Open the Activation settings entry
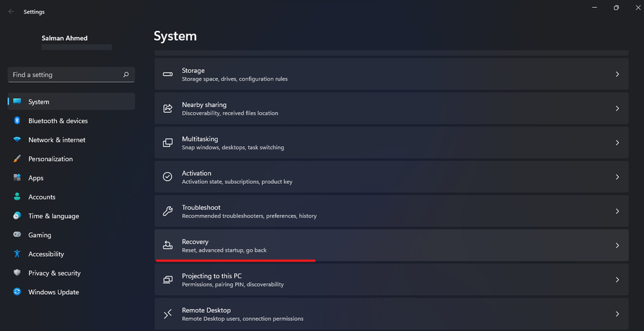The width and height of the screenshot is (644, 331). click(391, 177)
